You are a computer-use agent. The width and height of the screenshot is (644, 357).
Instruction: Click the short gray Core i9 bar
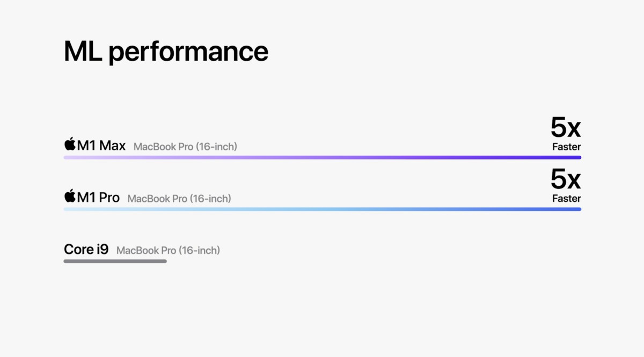(x=115, y=261)
